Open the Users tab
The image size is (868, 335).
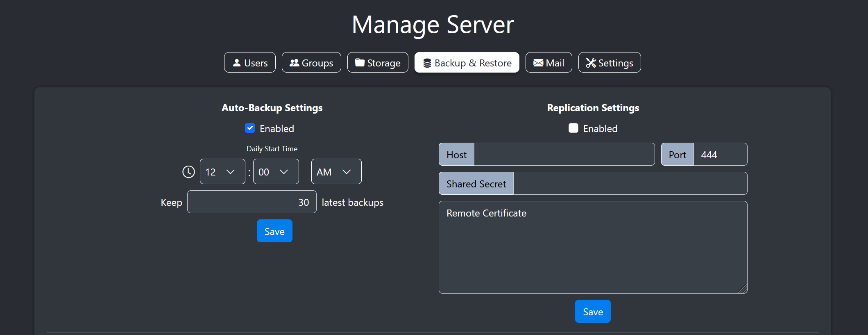[x=250, y=63]
